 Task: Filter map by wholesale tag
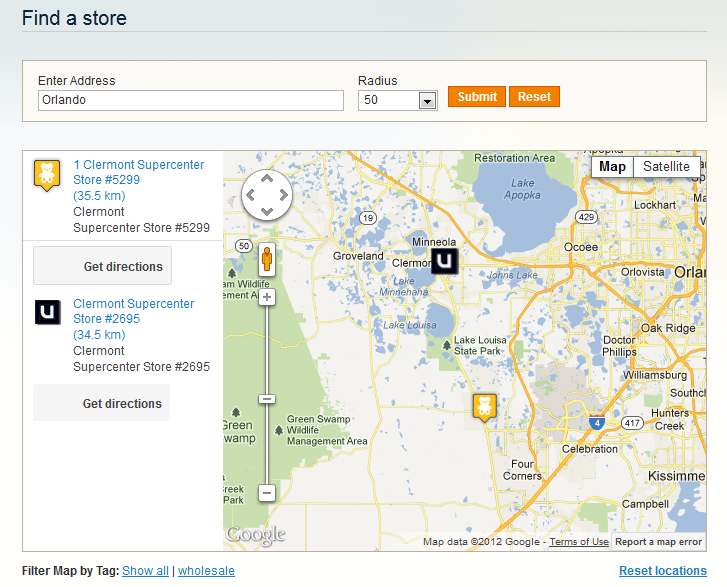tap(206, 571)
